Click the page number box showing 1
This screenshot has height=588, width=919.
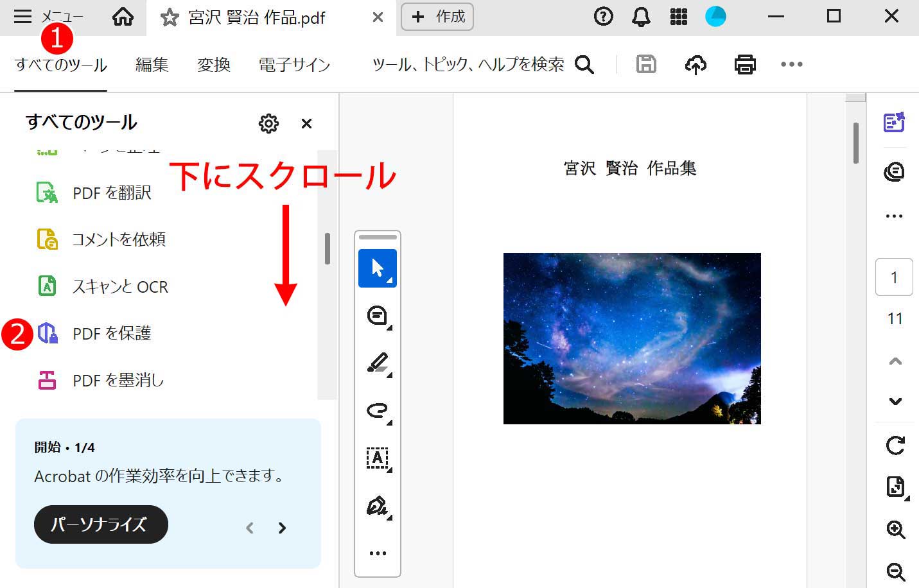894,277
